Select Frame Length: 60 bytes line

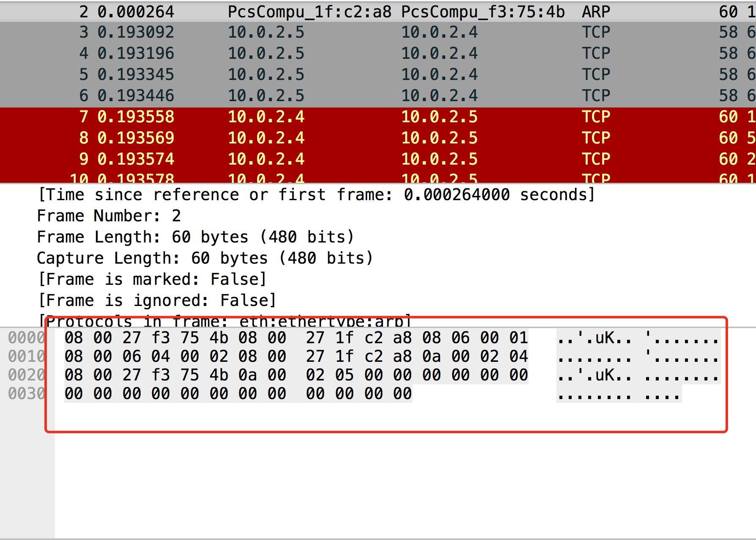[195, 237]
